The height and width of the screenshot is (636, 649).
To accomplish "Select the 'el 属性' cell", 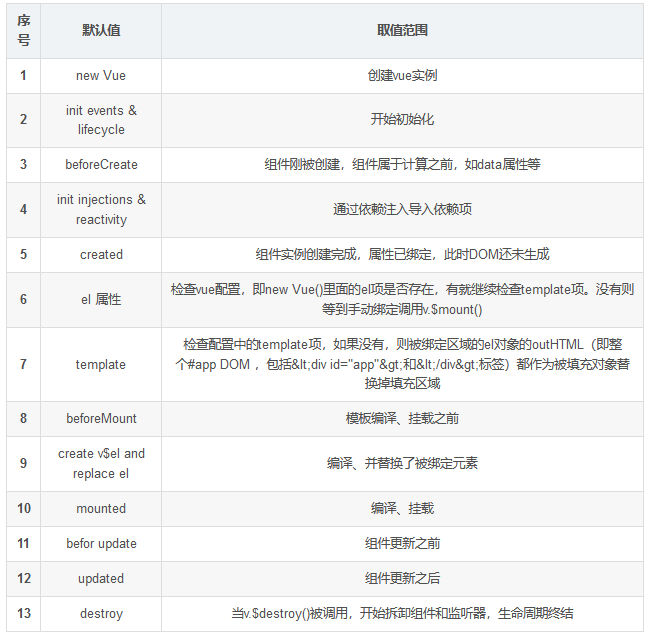I will tap(101, 300).
